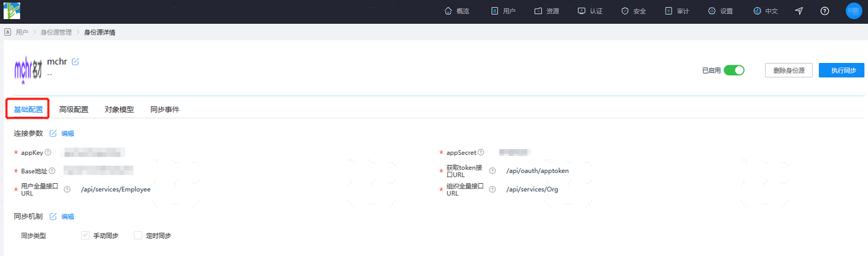
Task: Check the 手动同步 checkbox
Action: coord(86,235)
